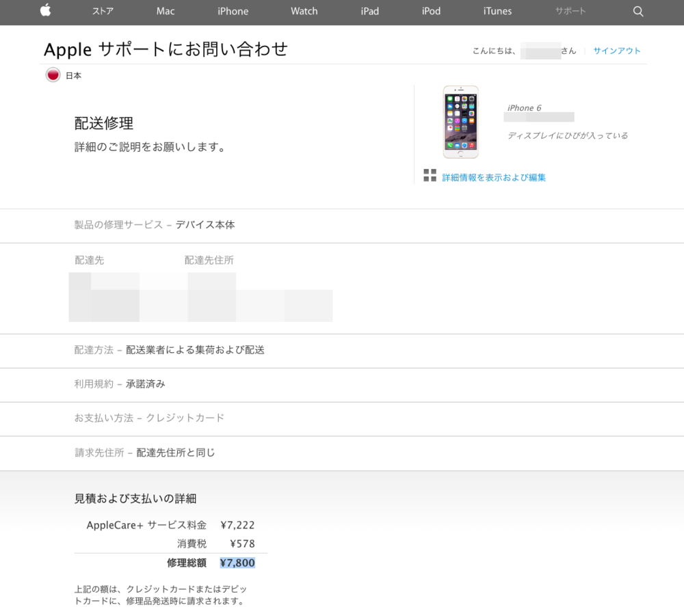Open the Watch menu item
684x616 pixels.
click(x=304, y=12)
